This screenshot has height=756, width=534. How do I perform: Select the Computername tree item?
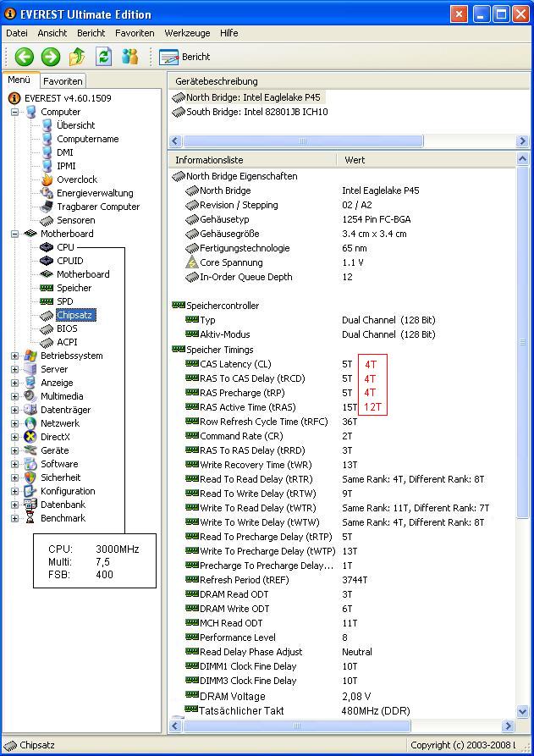88,139
